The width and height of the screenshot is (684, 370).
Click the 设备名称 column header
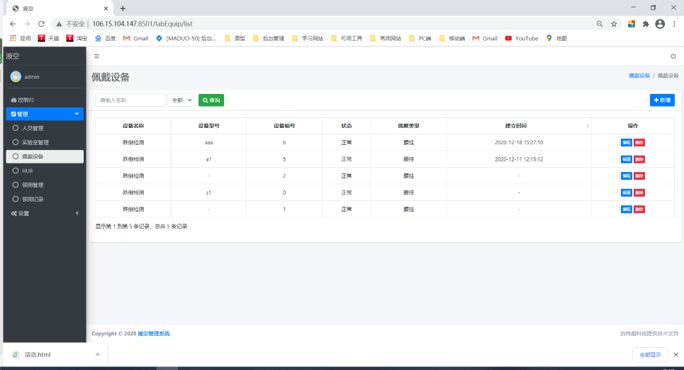[x=133, y=126]
